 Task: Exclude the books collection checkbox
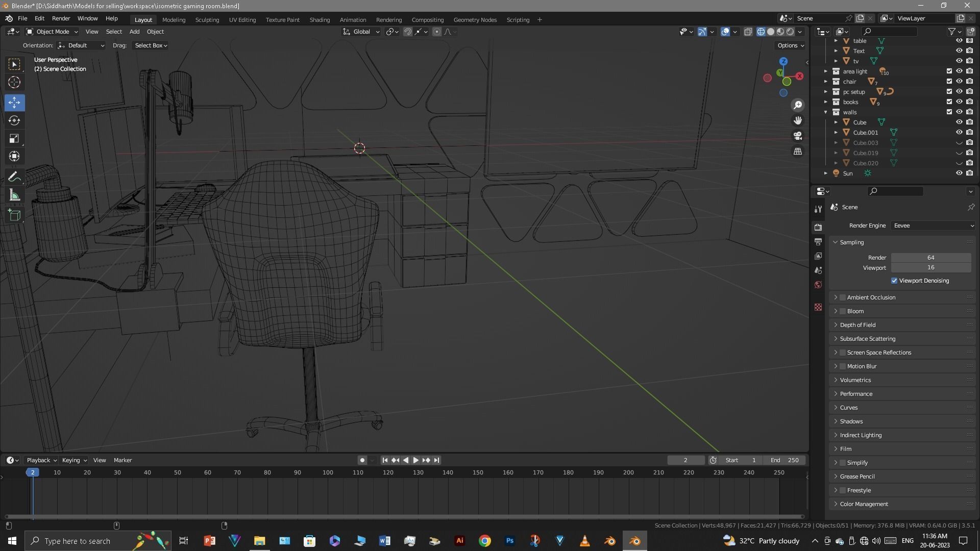point(949,102)
